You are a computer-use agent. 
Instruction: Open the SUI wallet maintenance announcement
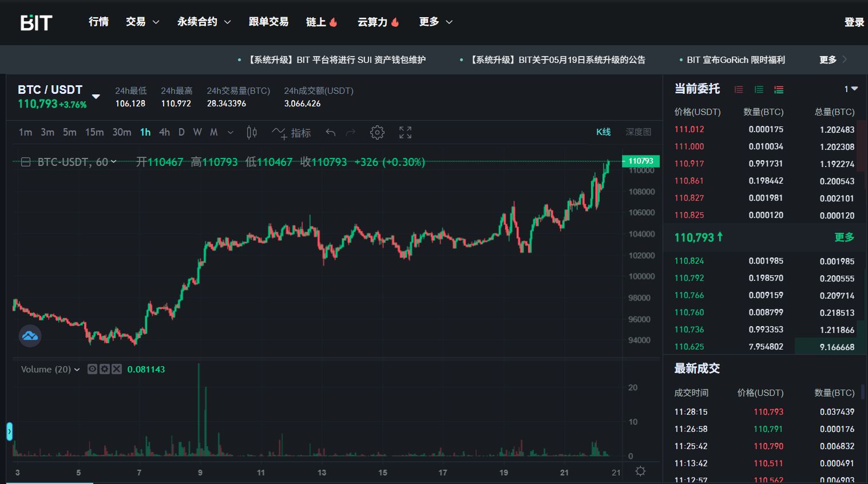[x=337, y=60]
